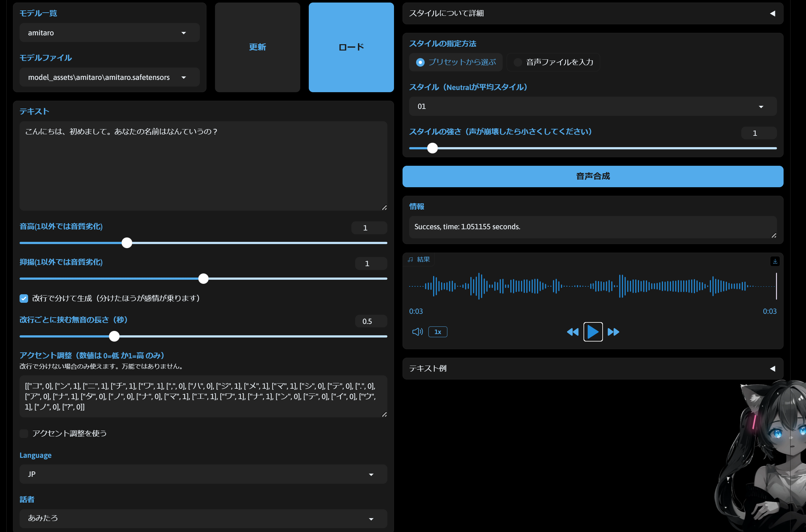The image size is (806, 532).
Task: Enable アクセント調整を使う checkbox
Action: coord(24,433)
